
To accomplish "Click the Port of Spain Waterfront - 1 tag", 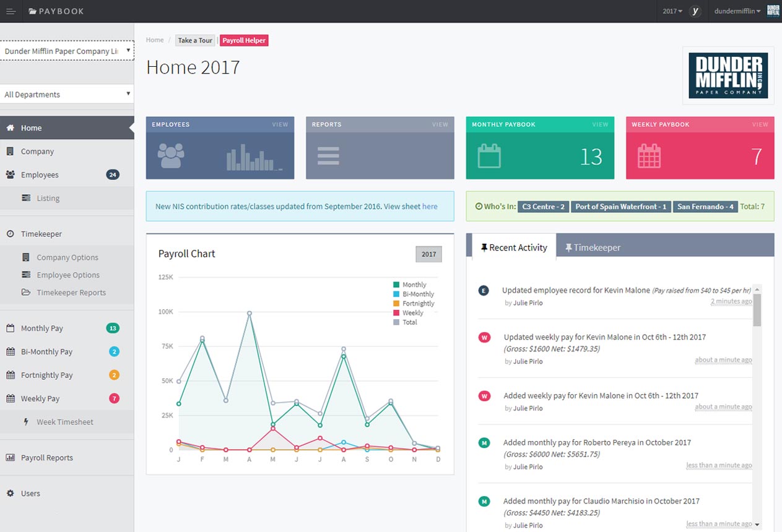I will 621,207.
